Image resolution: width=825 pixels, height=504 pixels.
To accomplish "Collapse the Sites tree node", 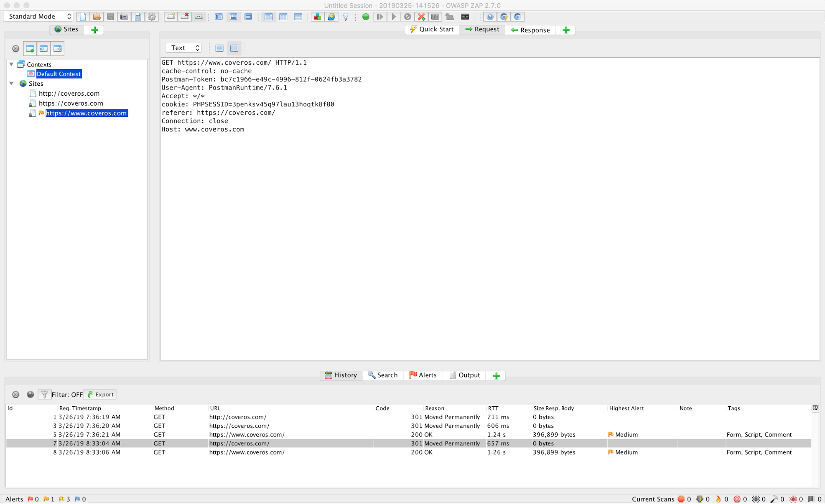I will point(12,83).
